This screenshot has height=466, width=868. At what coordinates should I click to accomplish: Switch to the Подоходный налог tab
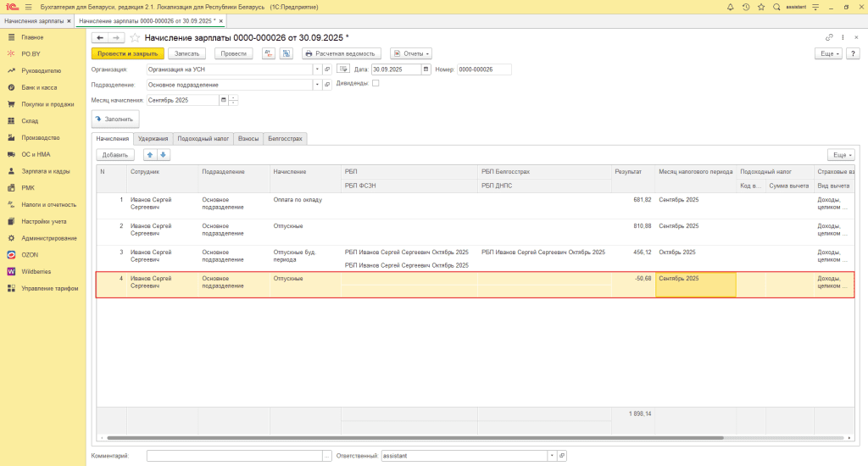(x=203, y=138)
